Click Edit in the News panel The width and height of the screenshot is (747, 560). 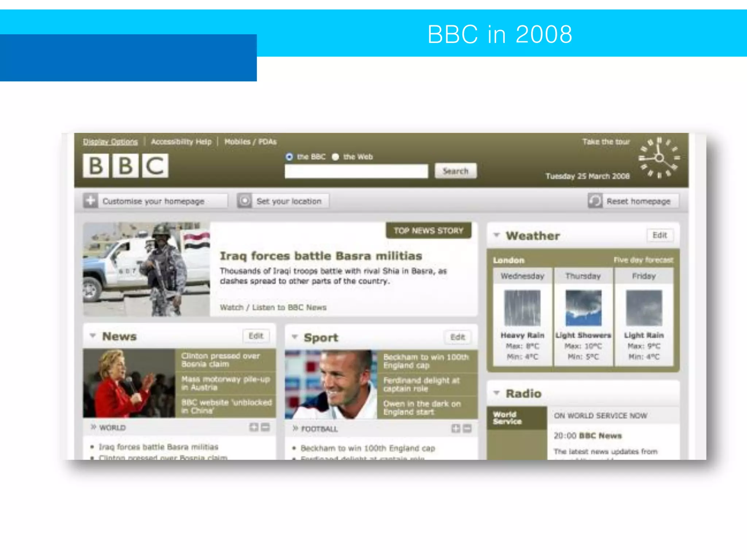click(256, 336)
